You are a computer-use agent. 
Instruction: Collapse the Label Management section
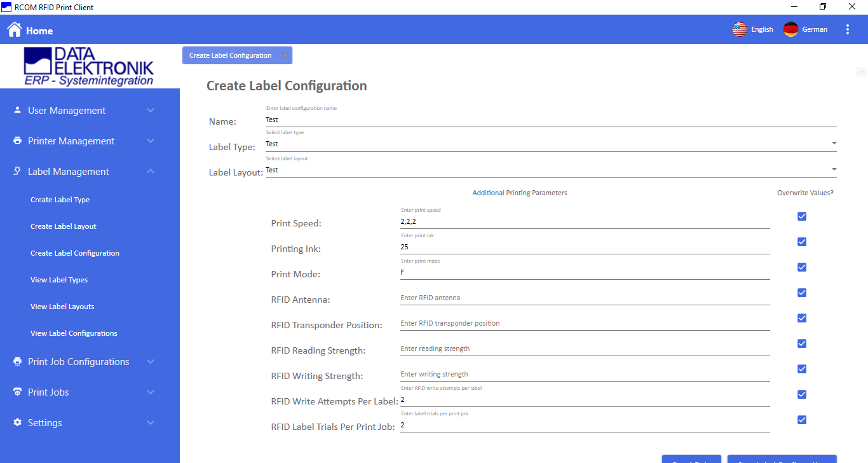coord(151,171)
